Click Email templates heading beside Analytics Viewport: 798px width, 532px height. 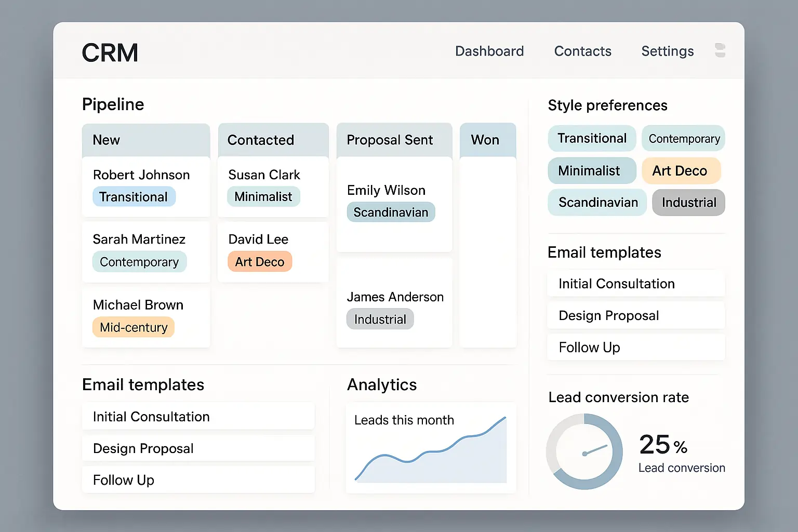pos(143,384)
